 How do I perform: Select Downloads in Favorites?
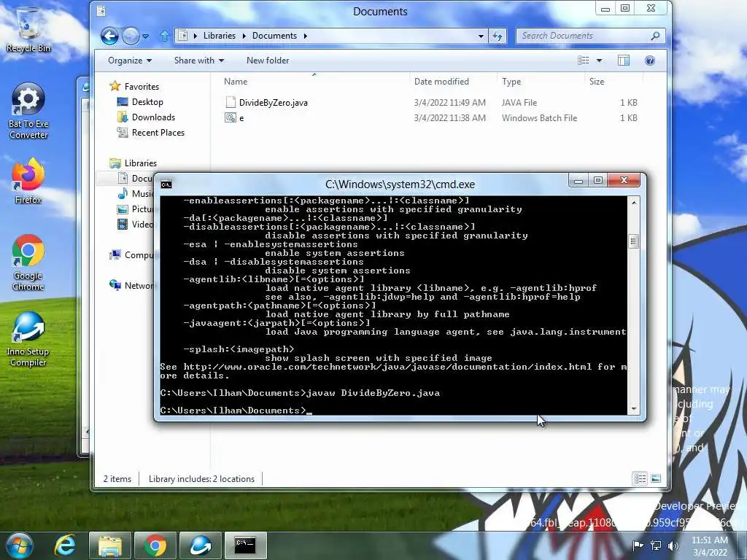(x=153, y=117)
